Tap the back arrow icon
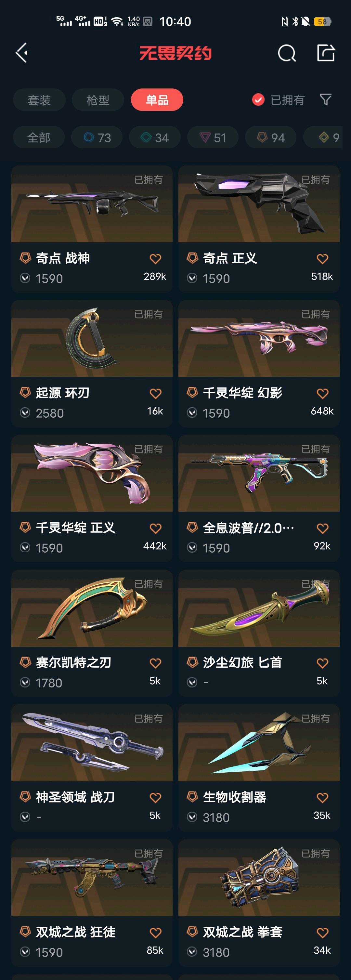Screen dimensions: 351x980 22,53
